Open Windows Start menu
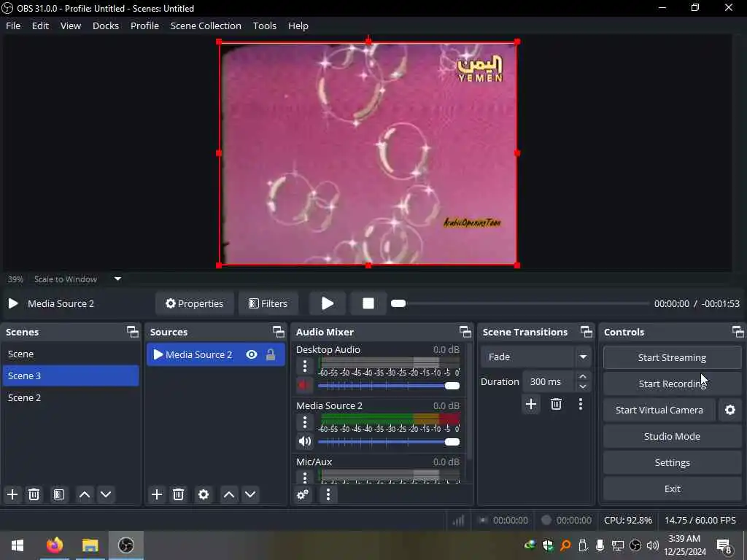Screen dimensions: 747x560 18,545
